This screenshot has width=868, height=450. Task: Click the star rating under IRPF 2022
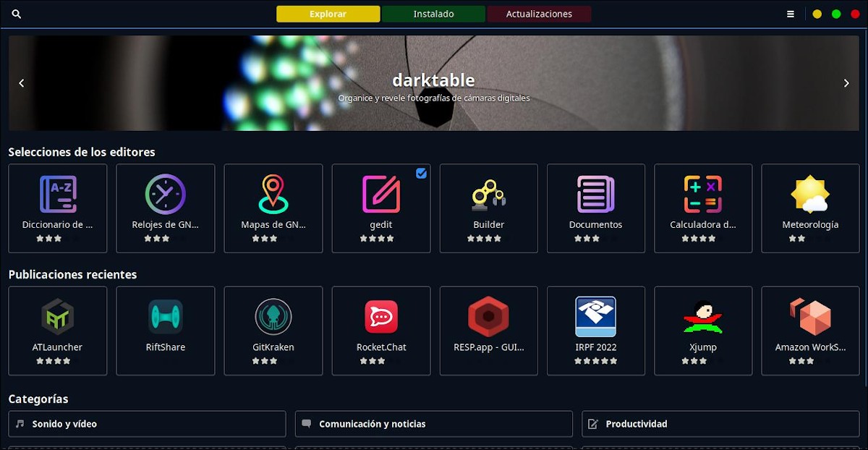(596, 361)
